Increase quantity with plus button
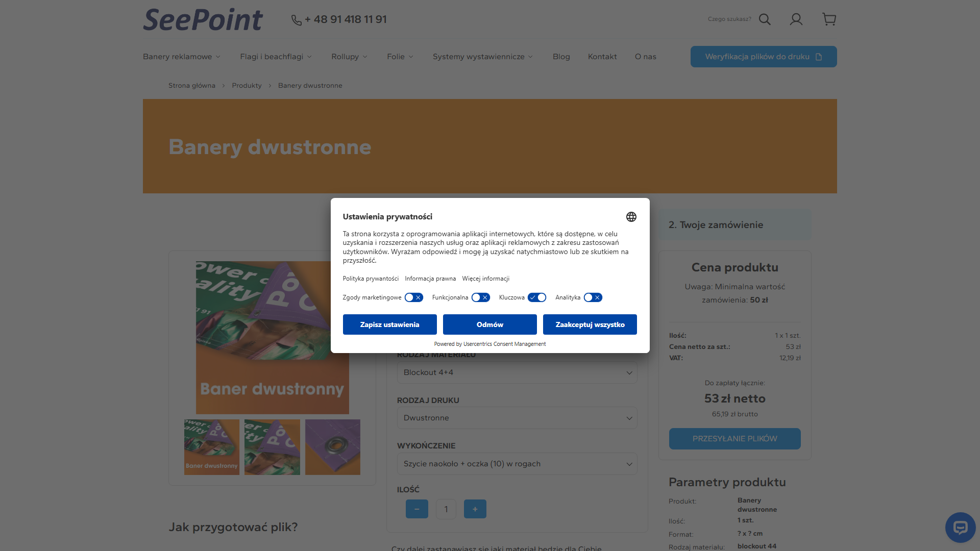This screenshot has height=551, width=980. 475,509
